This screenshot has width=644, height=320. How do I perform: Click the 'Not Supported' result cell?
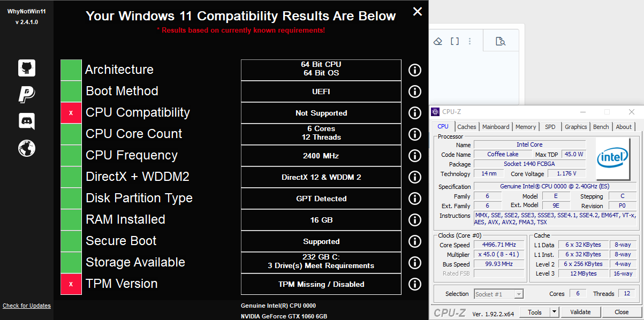click(321, 113)
